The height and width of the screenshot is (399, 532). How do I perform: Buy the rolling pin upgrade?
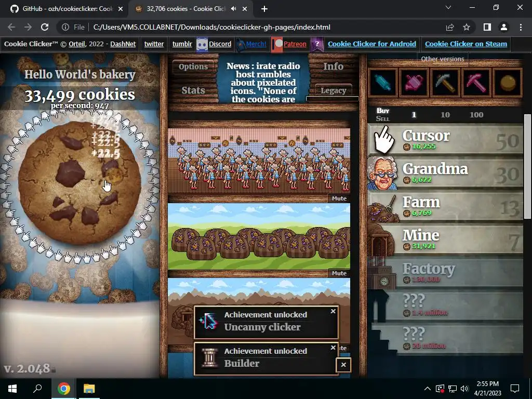(383, 83)
